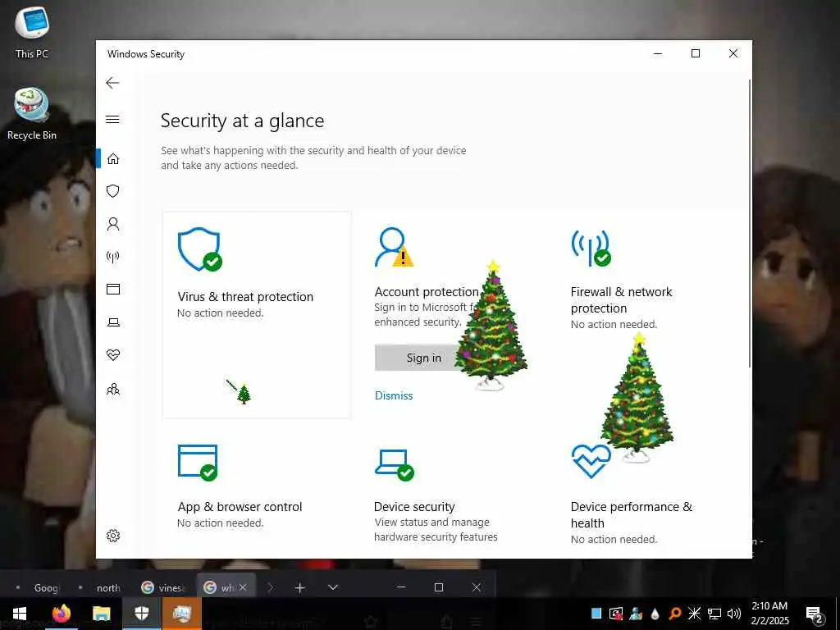Click the taskbar clock showing 2:10 AM
This screenshot has width=840, height=630.
769,614
